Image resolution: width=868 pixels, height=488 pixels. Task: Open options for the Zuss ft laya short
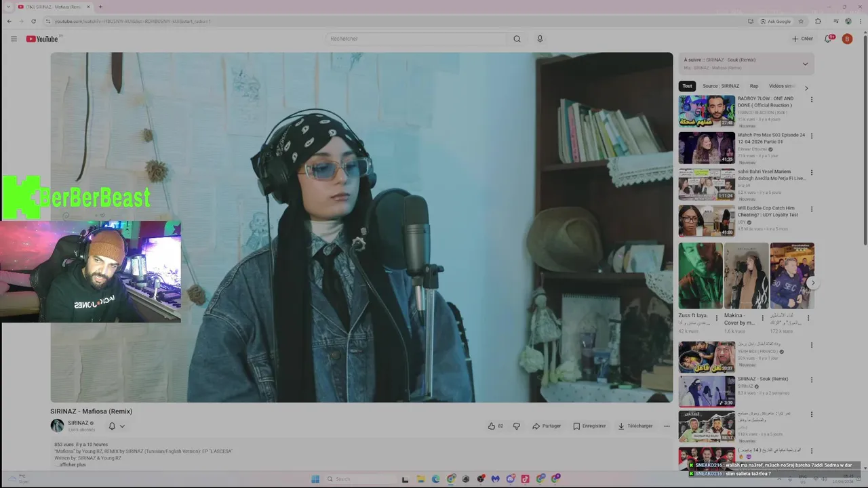(716, 318)
